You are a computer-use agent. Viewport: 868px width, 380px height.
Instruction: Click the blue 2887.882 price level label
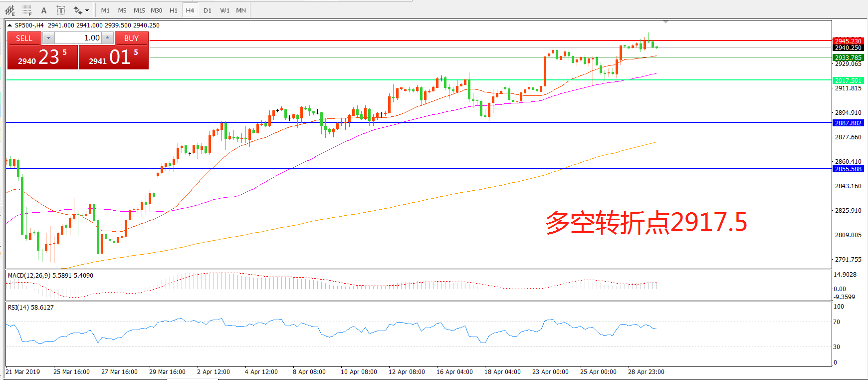(x=848, y=123)
